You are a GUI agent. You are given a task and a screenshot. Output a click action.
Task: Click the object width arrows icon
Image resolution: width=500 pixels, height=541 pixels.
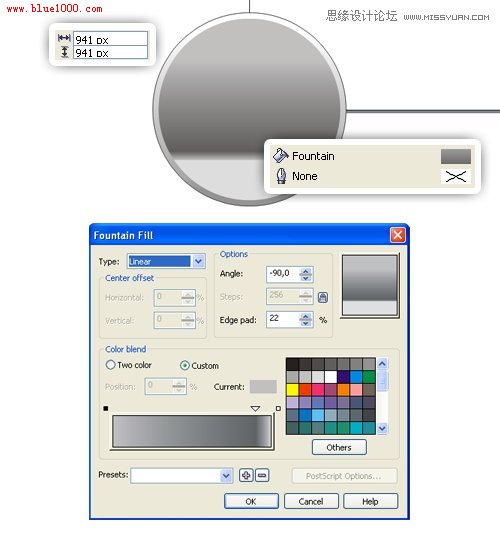(64, 38)
